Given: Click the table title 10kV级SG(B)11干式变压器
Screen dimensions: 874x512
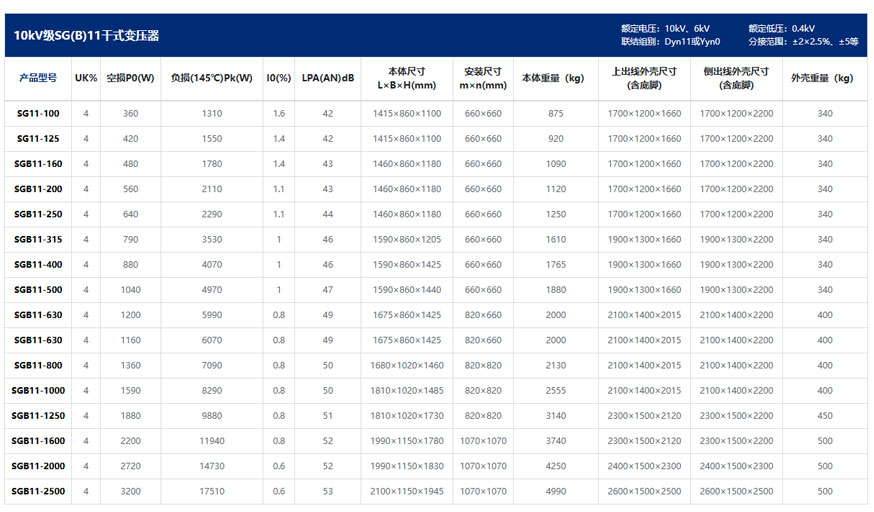Looking at the screenshot, I should (86, 36).
